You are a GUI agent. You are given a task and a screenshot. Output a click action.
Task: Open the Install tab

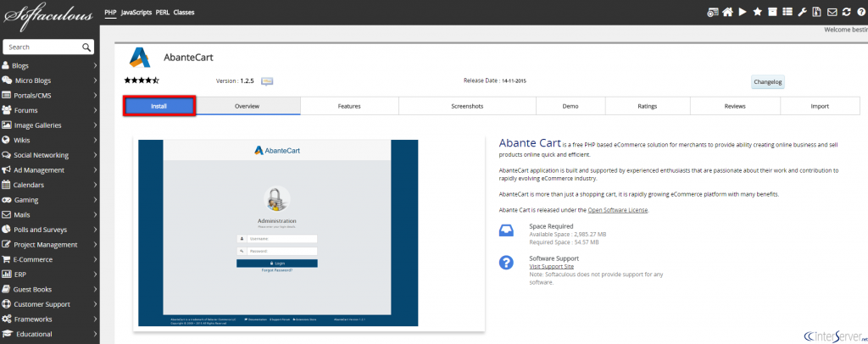click(159, 106)
